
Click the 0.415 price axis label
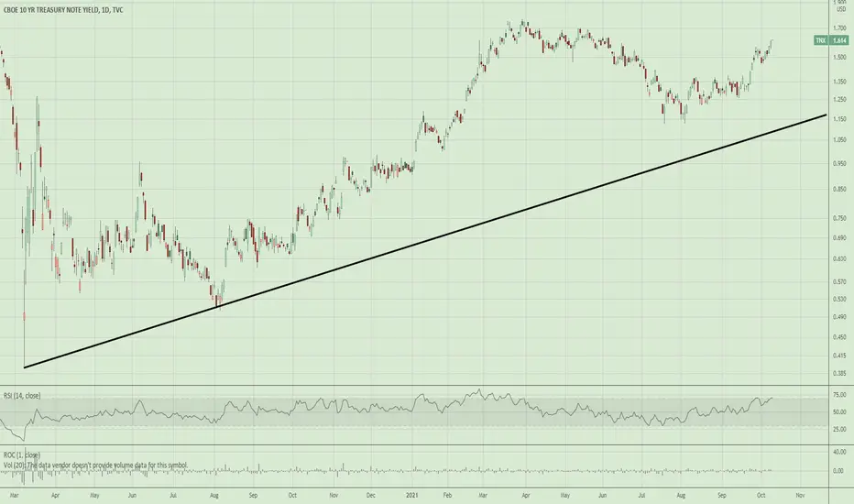[839, 356]
